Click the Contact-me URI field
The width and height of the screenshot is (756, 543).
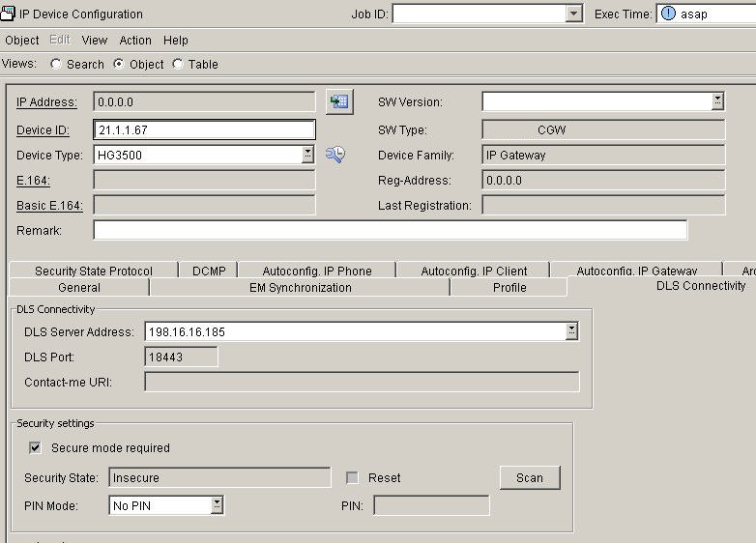coord(363,382)
